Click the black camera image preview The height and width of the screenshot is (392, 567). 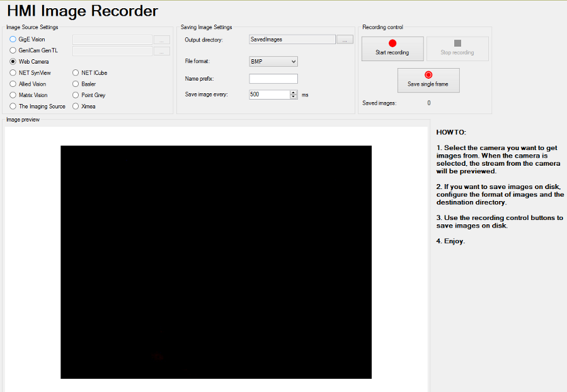[215, 262]
